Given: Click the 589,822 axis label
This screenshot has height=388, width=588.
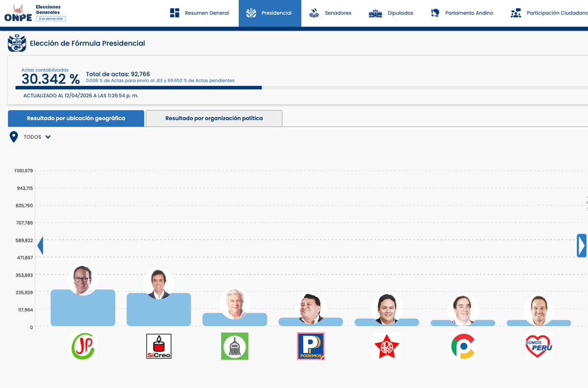Looking at the screenshot, I should 24,240.
